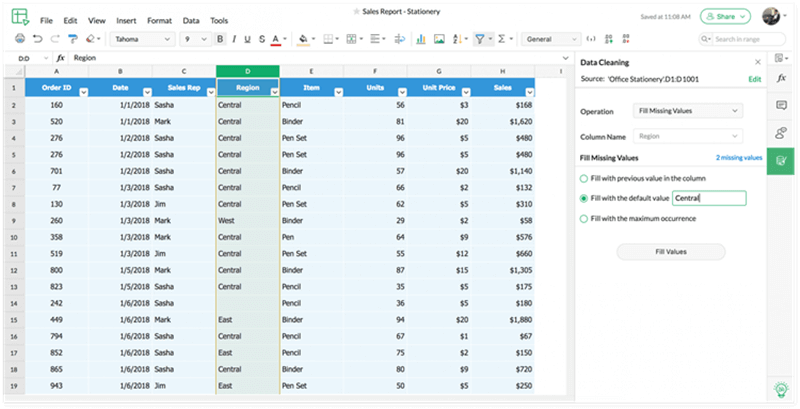Click the Zoho Sheet app logo
800x409 pixels.
point(21,16)
